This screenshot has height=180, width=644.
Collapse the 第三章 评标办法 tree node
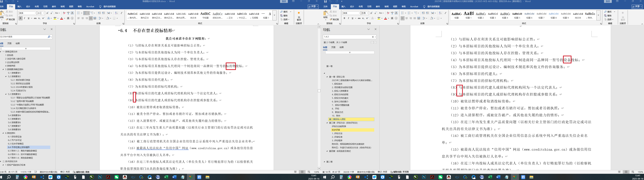[x=327, y=123]
